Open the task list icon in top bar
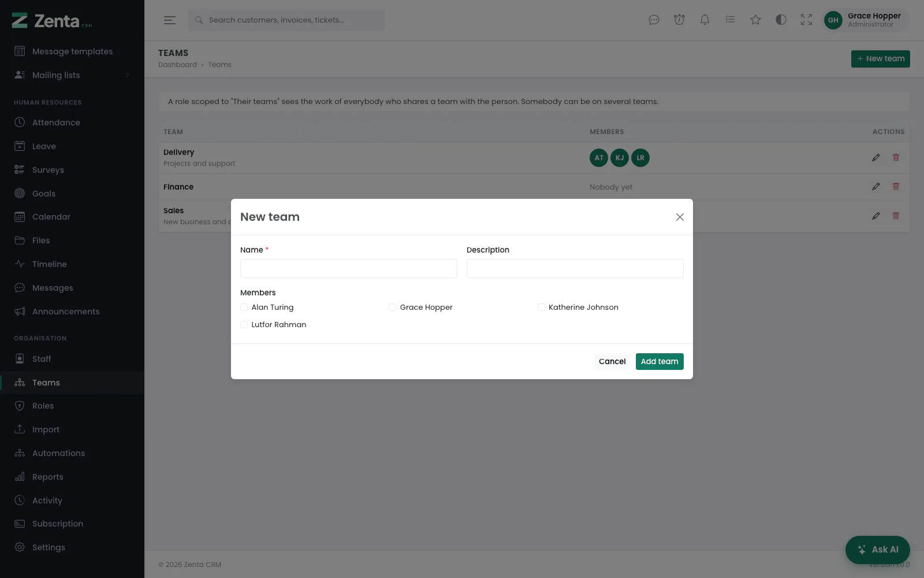 [730, 20]
